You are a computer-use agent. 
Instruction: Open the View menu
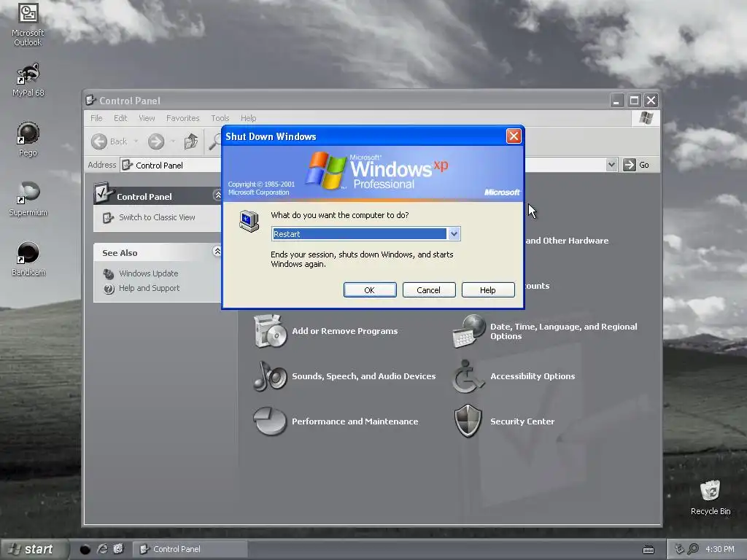pos(147,118)
